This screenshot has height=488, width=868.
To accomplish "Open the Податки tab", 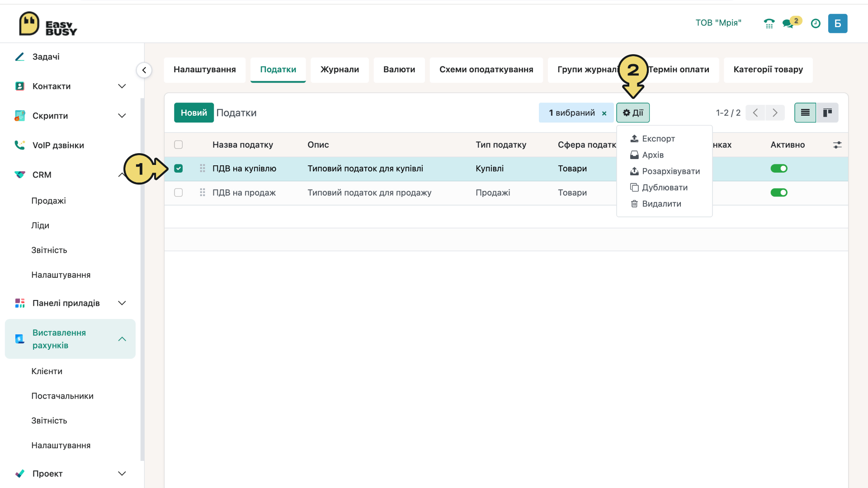I will click(x=278, y=70).
